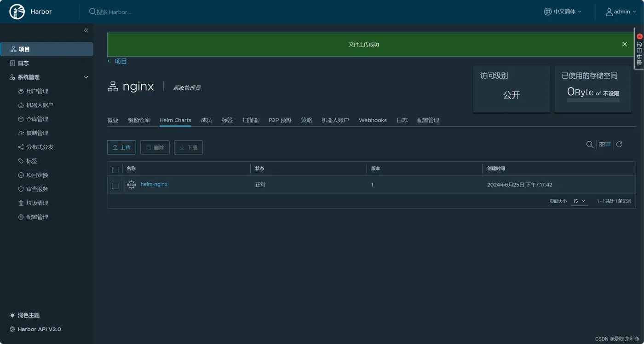This screenshot has width=644, height=344.
Task: Switch to card view layout
Action: coord(602,145)
